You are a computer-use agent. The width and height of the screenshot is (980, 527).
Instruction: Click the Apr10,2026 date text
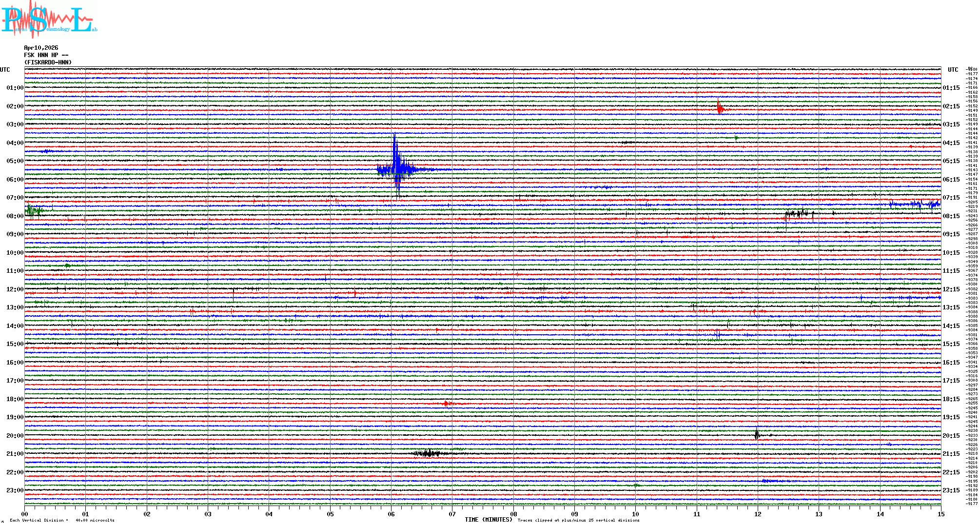(41, 48)
